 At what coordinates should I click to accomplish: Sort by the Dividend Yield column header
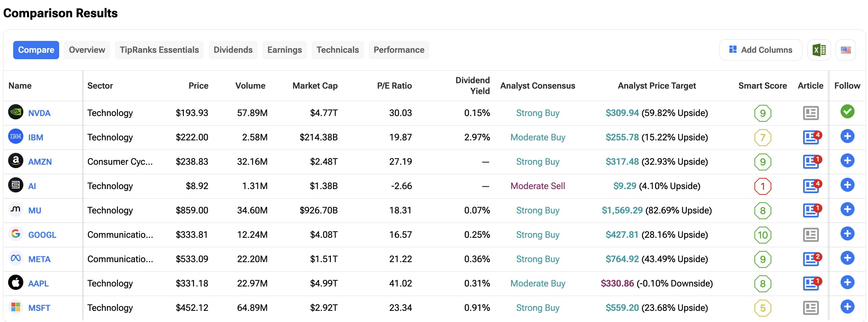tap(473, 86)
